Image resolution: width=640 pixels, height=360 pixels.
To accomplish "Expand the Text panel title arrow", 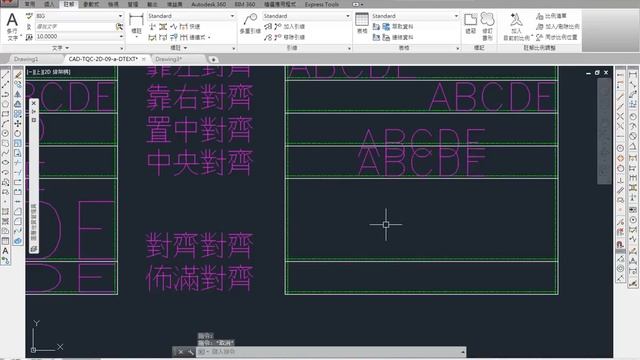I will click(x=67, y=48).
